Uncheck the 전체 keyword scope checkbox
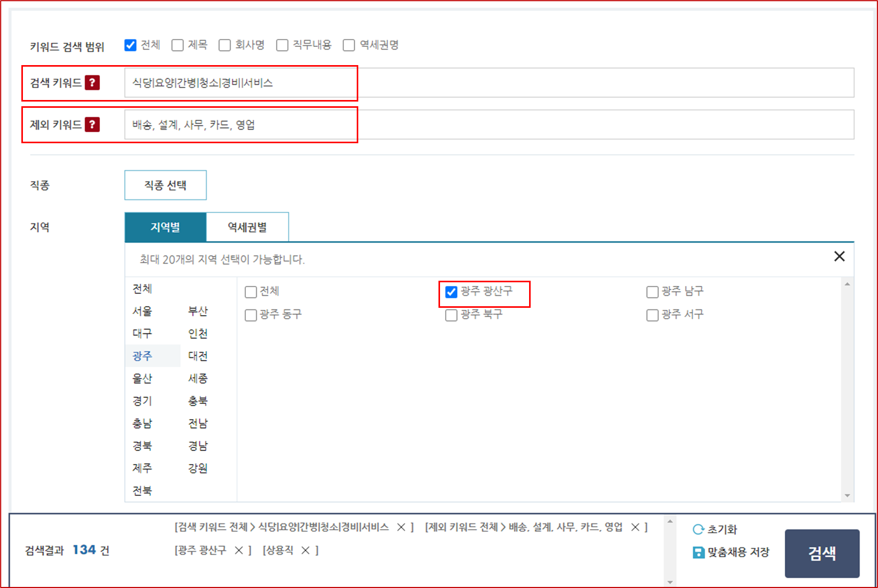This screenshot has width=878, height=588. (x=130, y=45)
